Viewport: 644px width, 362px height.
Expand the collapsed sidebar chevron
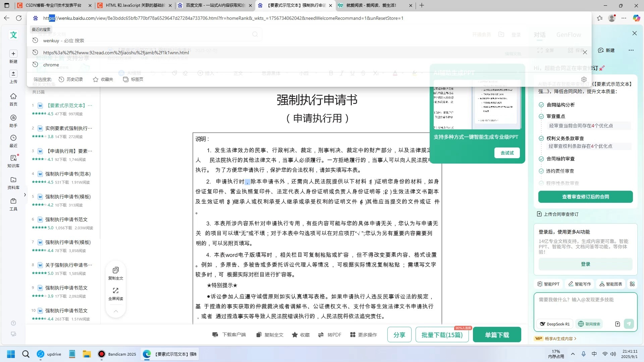25,194
